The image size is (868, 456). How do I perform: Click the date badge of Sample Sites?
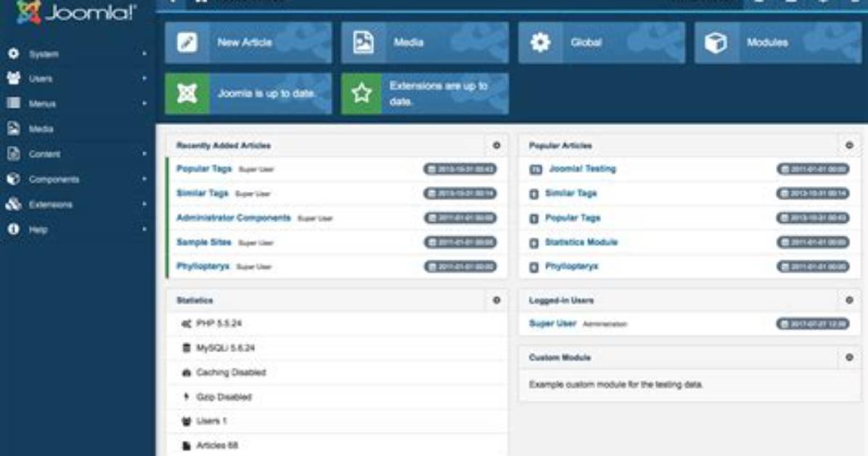[x=460, y=242]
